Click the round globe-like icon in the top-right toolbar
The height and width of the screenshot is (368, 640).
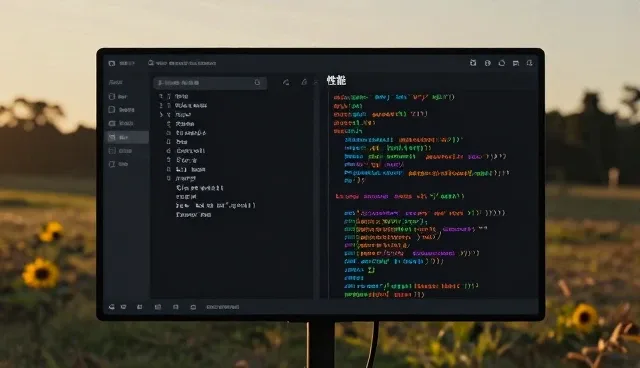coord(487,63)
